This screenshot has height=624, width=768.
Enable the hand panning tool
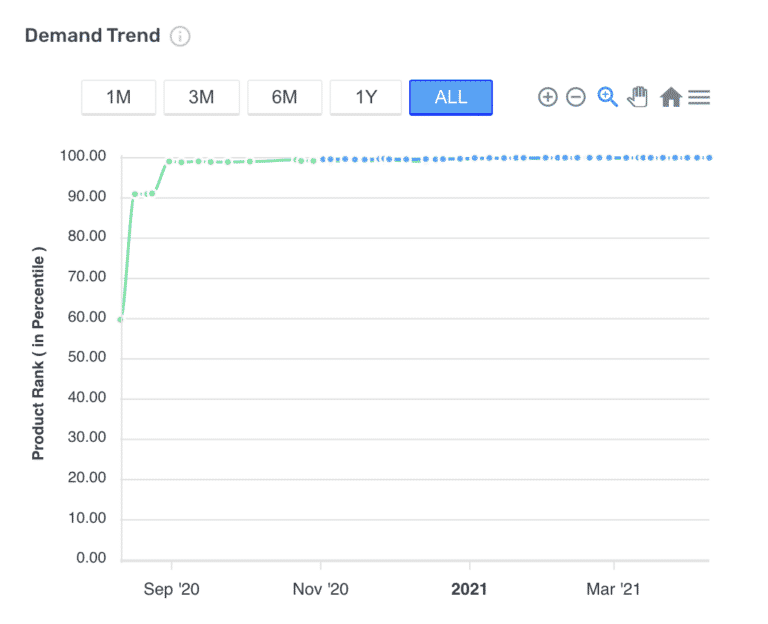coord(638,97)
